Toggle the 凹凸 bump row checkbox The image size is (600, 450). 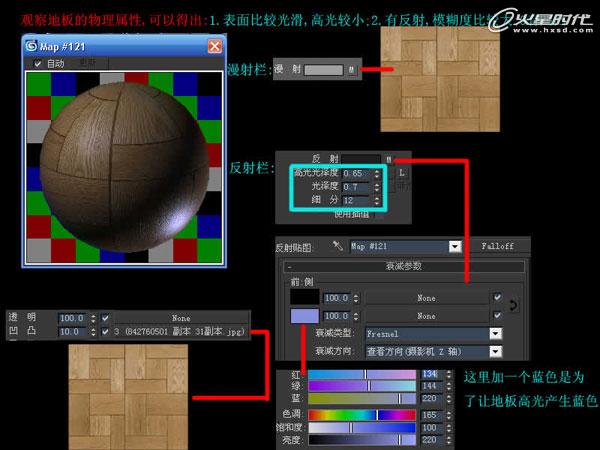(105, 332)
